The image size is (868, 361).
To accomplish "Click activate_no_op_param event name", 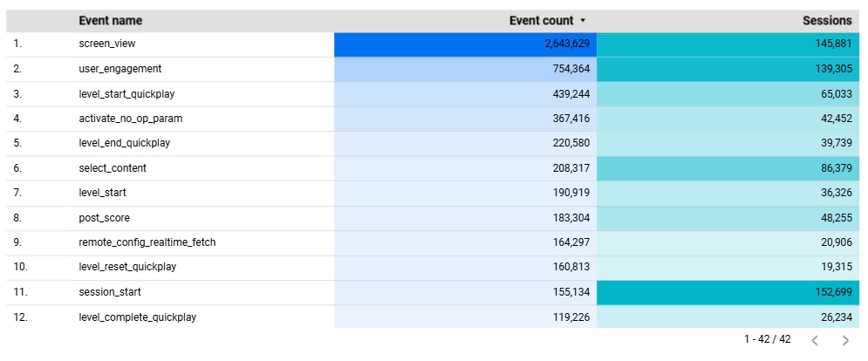I will tap(130, 118).
